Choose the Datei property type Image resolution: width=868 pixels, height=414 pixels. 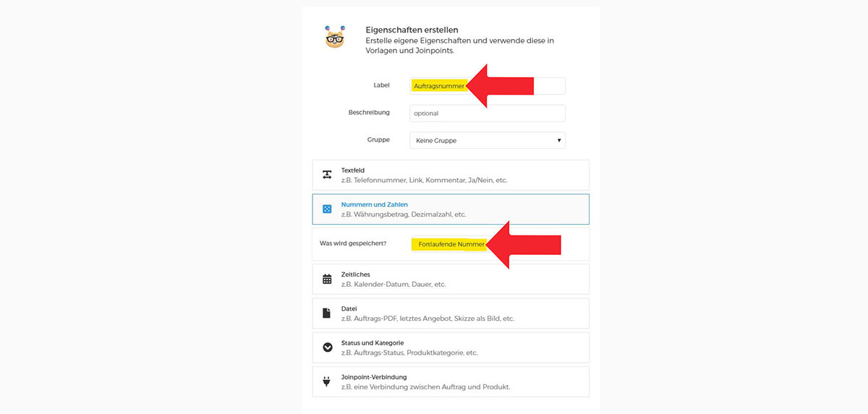pyautogui.click(x=451, y=313)
